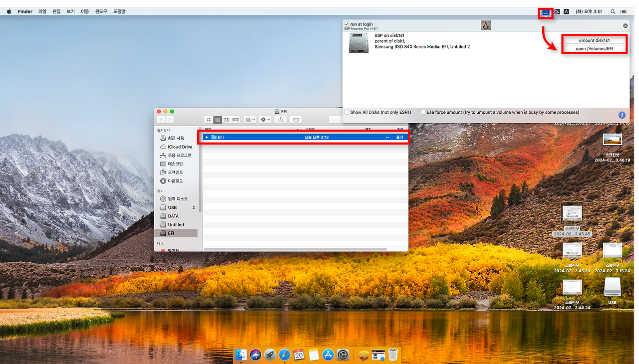Viewport: 639px width, 364px height.
Task: Open Calendar from the Dock
Action: pos(299,355)
